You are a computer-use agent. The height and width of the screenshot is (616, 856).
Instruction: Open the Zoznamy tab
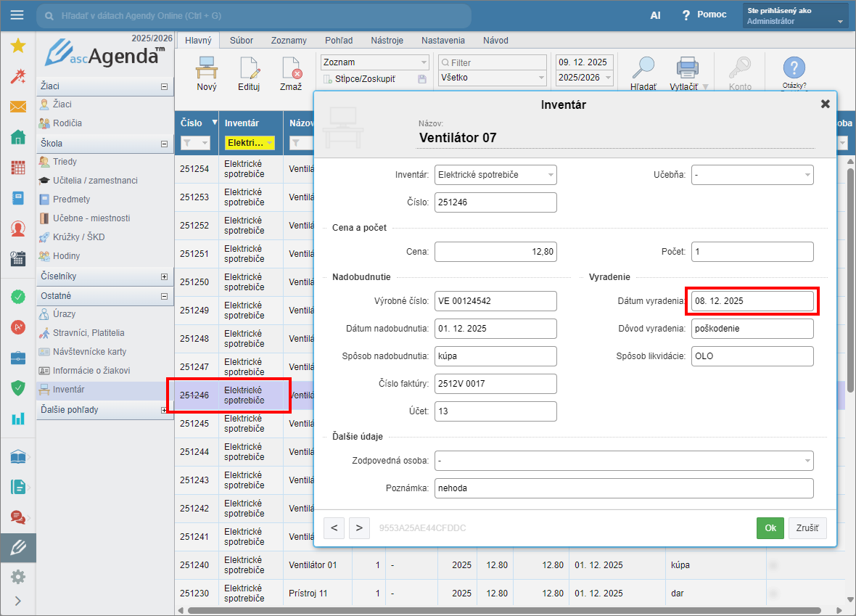[x=289, y=41]
